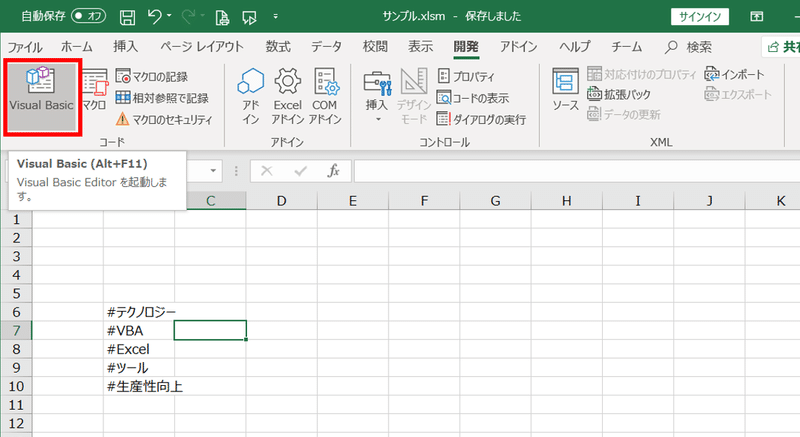Open Map Properties (対応付けのプロパティ)
This screenshot has height=437, width=800.
[x=641, y=74]
